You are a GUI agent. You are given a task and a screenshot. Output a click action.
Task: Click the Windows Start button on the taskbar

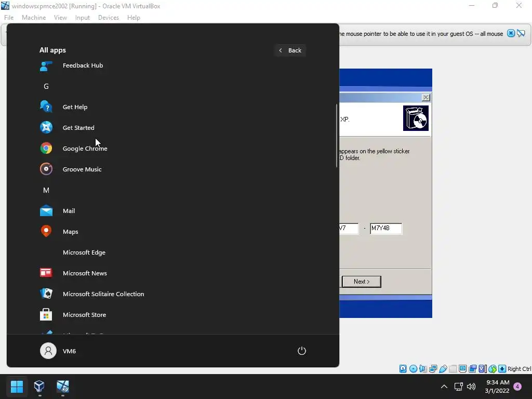click(x=17, y=386)
